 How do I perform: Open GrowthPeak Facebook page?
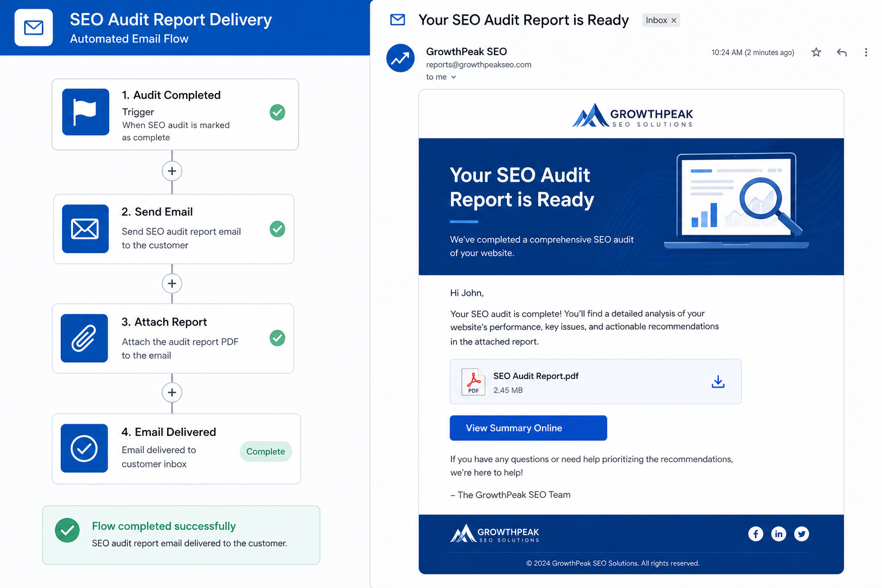(756, 534)
